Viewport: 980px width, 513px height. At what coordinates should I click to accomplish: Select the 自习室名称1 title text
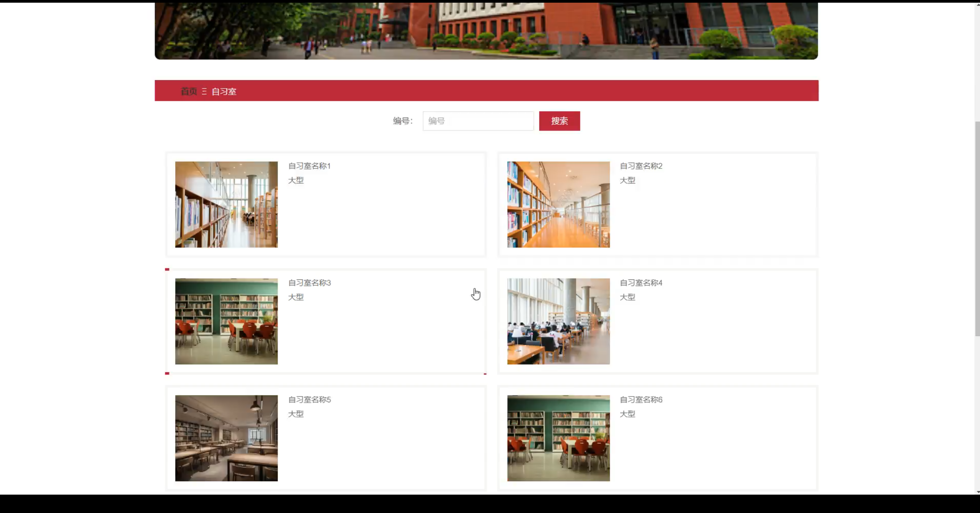[x=309, y=166]
